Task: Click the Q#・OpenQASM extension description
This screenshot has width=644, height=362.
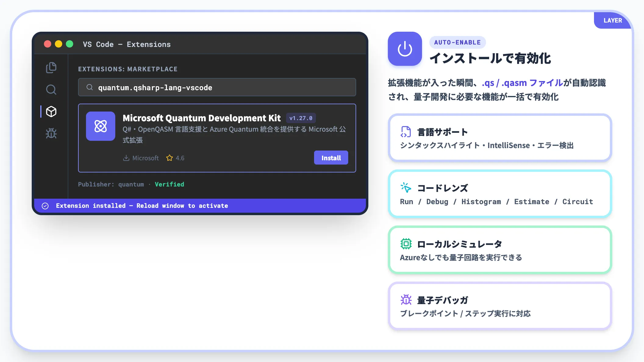Action: pos(234,135)
